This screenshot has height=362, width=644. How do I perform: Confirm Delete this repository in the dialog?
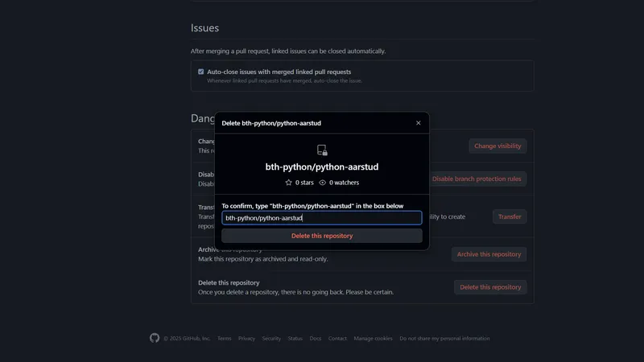pyautogui.click(x=322, y=236)
